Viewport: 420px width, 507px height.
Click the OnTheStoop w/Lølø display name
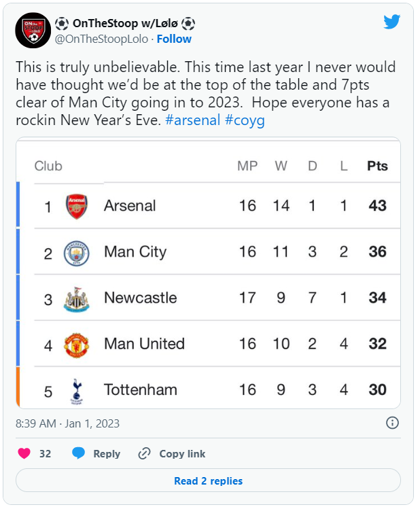pyautogui.click(x=125, y=23)
